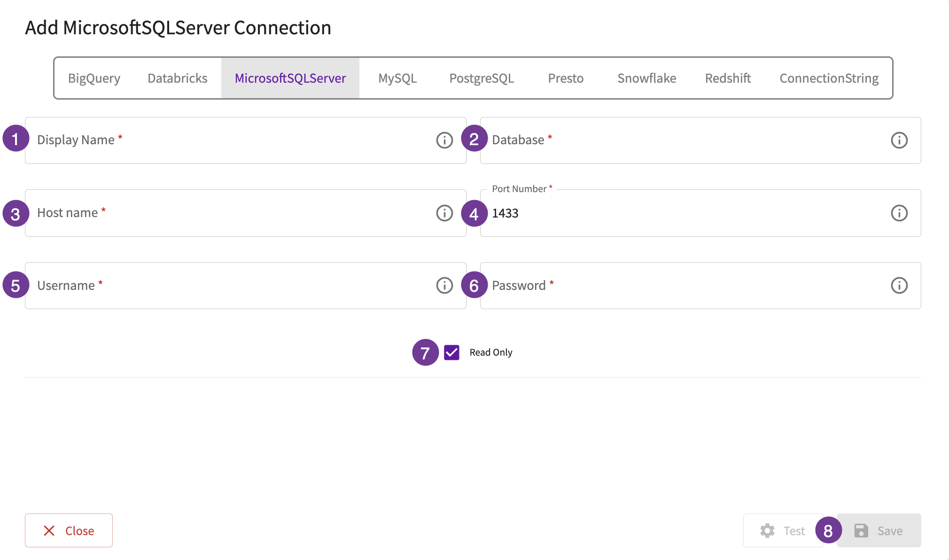Switch to the Databricks tab

pyautogui.click(x=178, y=78)
